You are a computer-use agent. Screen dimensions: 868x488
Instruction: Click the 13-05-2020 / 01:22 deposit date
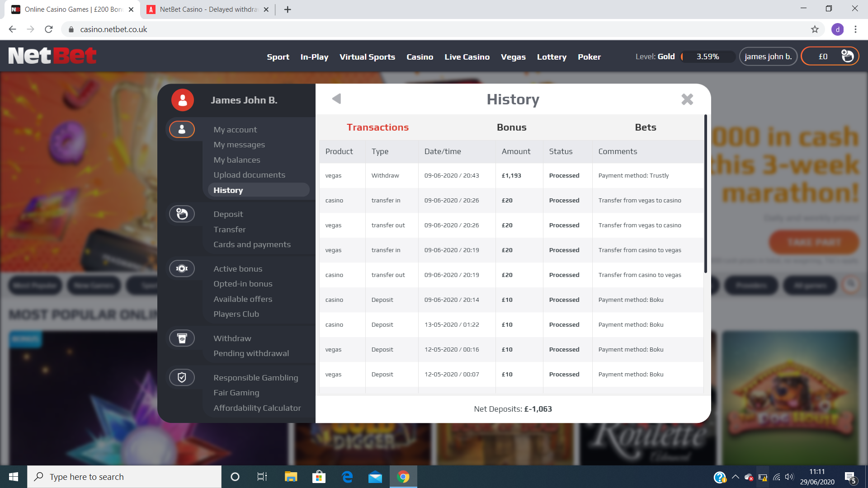coord(452,324)
